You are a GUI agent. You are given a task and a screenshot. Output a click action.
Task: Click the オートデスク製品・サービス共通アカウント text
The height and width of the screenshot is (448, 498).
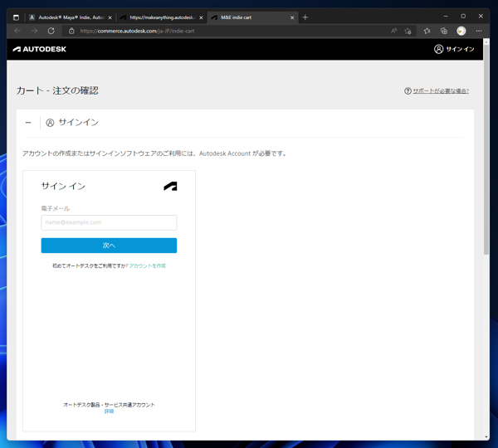coord(109,405)
